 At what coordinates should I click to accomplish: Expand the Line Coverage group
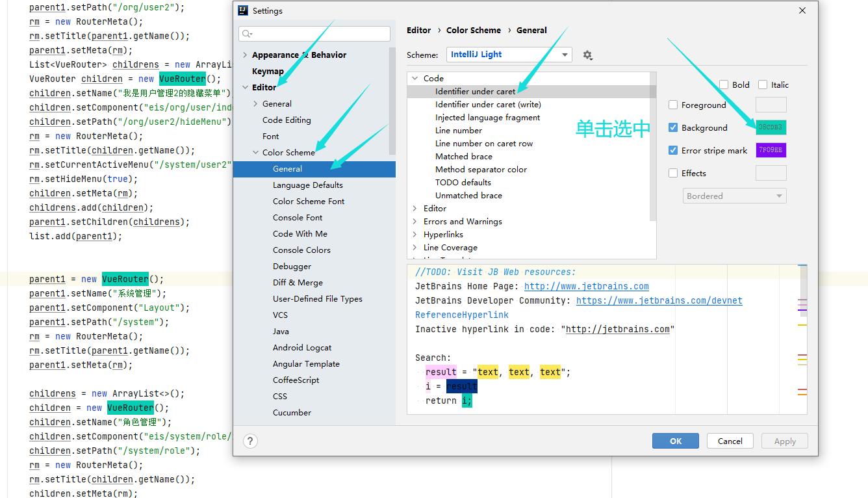(x=416, y=247)
